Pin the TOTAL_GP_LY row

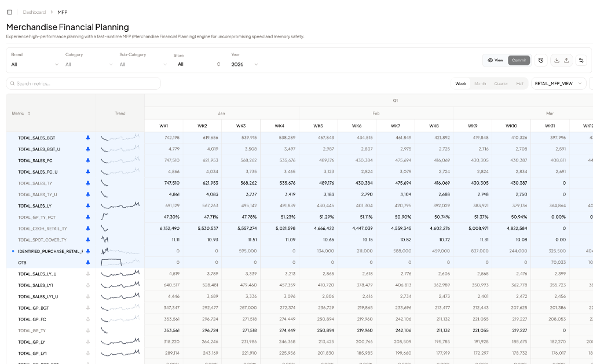point(88,342)
